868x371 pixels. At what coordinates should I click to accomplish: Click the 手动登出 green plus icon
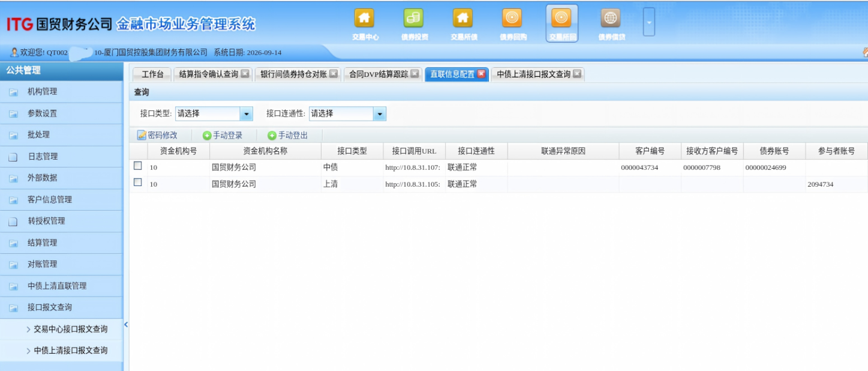pyautogui.click(x=272, y=136)
